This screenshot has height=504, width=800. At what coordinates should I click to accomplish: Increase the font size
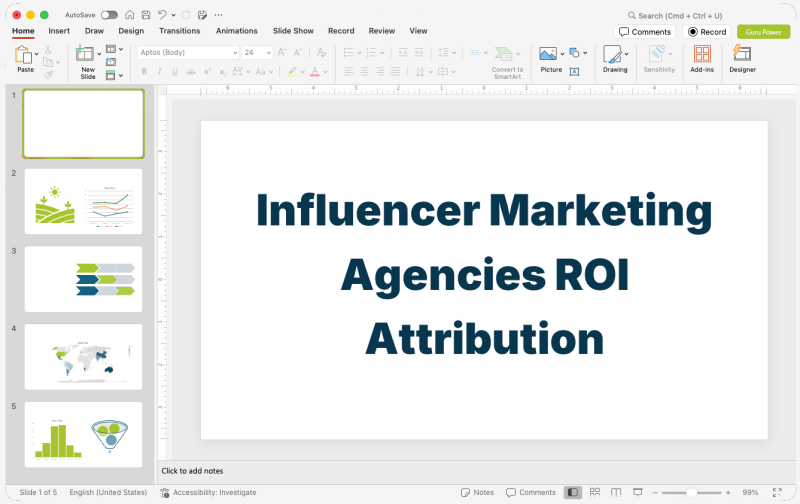click(282, 52)
